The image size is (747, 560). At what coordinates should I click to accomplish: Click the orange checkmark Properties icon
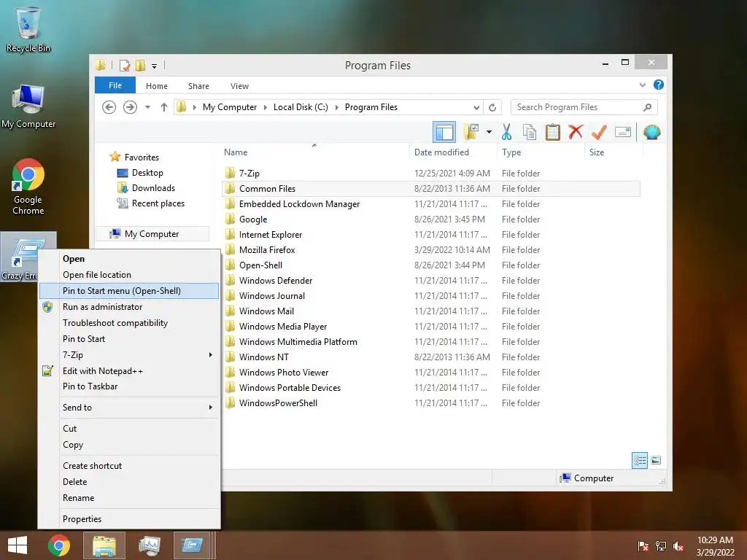pos(599,132)
